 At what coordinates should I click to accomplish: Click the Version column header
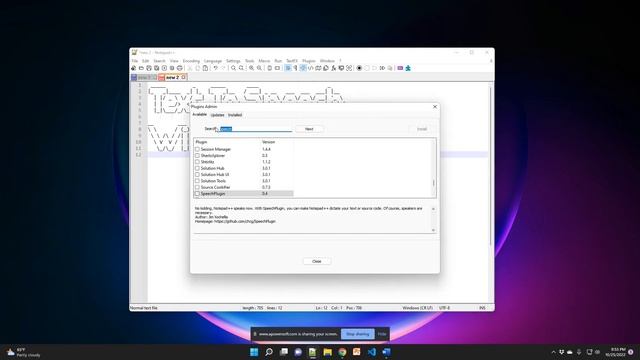[x=277, y=142]
